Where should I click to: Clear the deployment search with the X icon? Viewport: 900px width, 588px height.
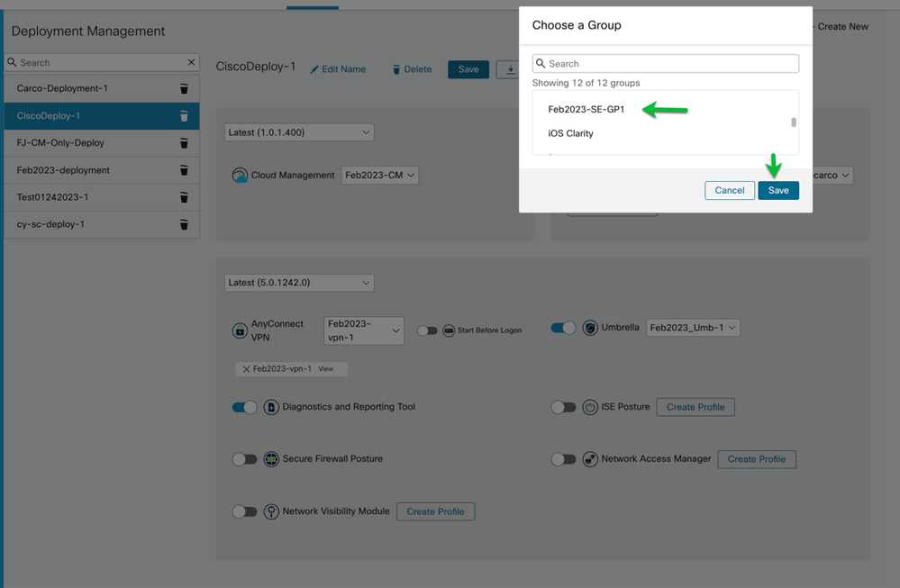tap(191, 62)
